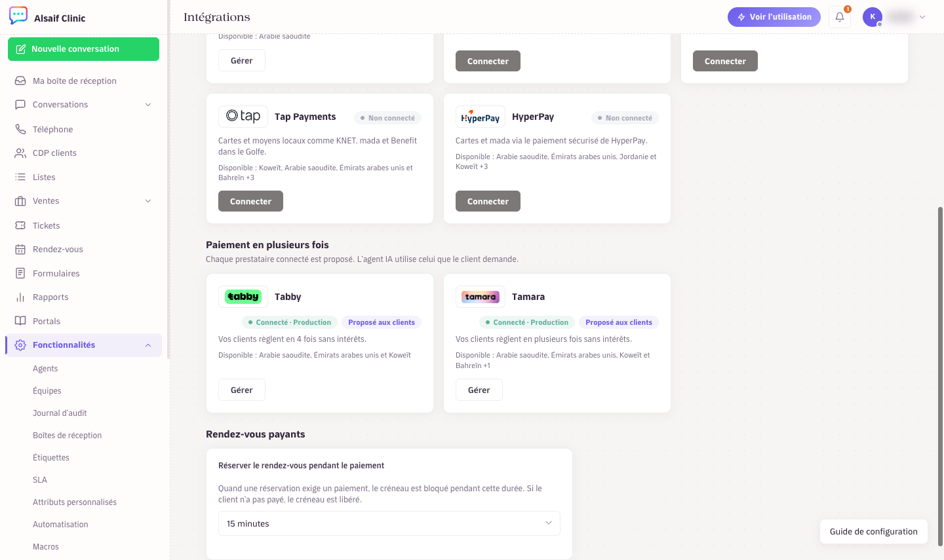
Task: Click the user avatar K
Action: (873, 17)
